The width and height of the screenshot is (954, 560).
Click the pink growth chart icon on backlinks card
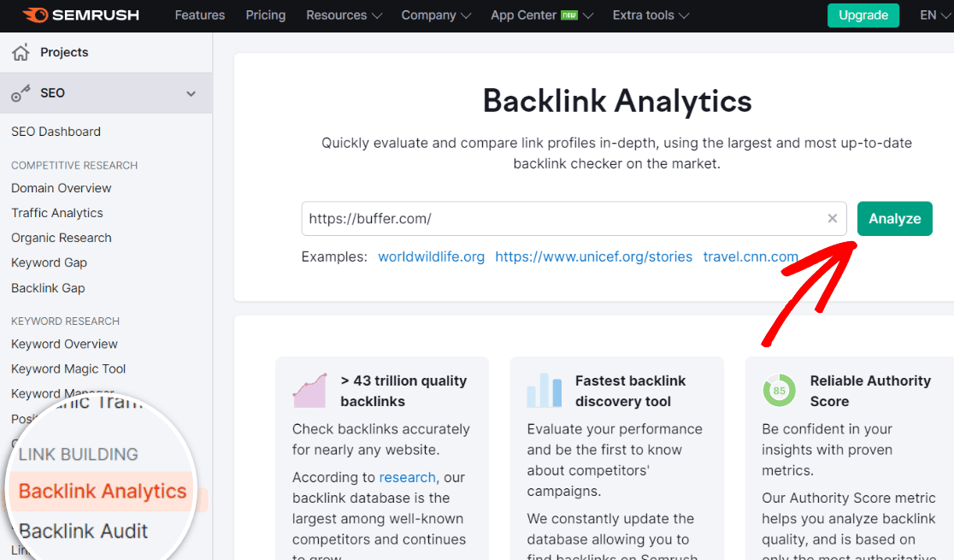[309, 390]
